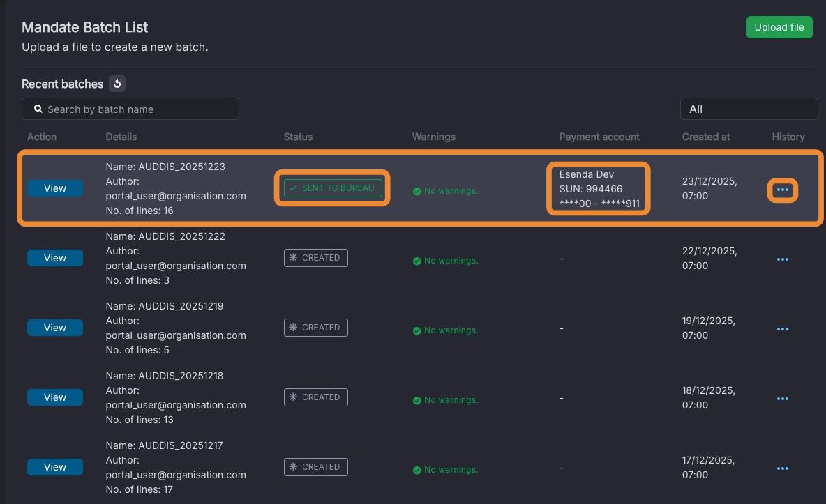Click the text 'No. of lines: 17'
This screenshot has height=504, width=826.
tap(140, 490)
